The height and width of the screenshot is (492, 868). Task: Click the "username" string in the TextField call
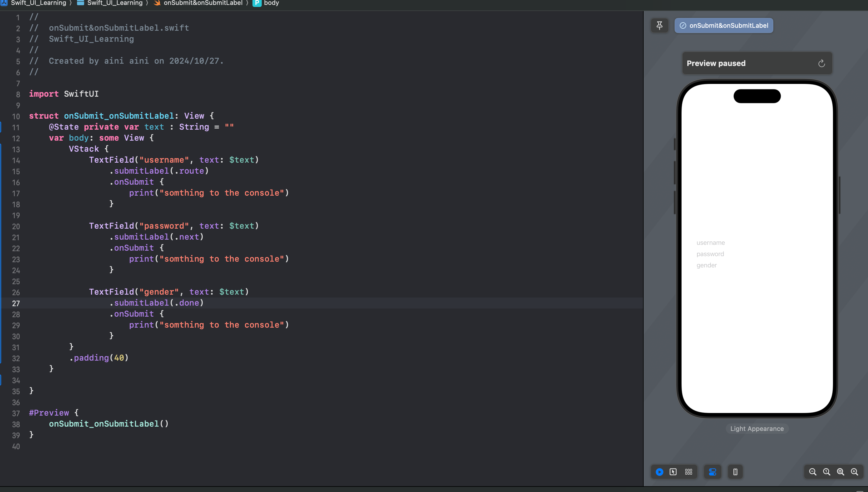164,159
